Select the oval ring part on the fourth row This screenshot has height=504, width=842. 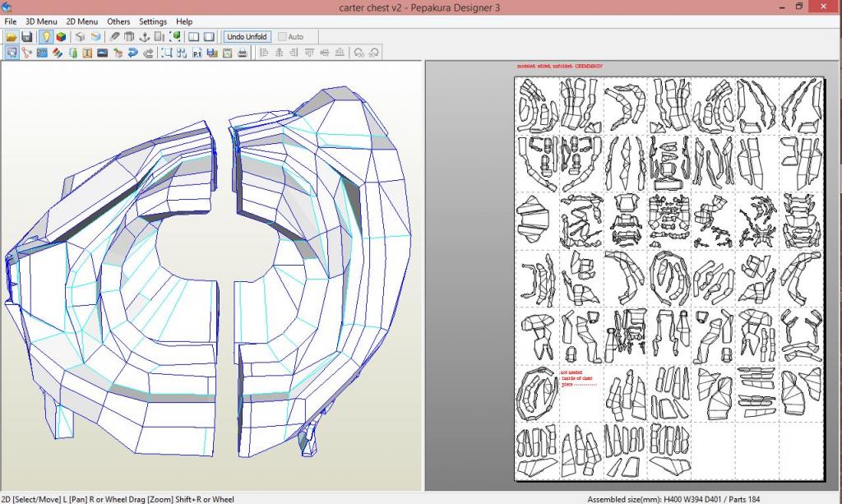(x=669, y=278)
